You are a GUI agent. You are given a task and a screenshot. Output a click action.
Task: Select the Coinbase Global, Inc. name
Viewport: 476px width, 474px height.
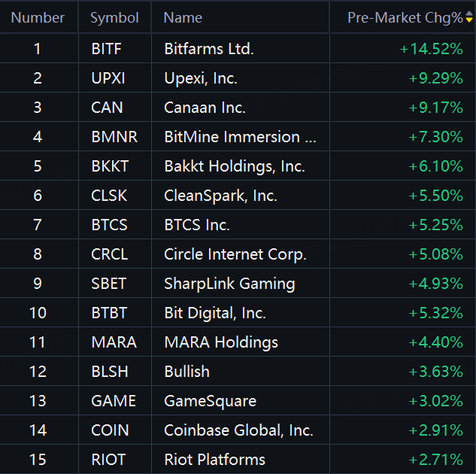(238, 430)
